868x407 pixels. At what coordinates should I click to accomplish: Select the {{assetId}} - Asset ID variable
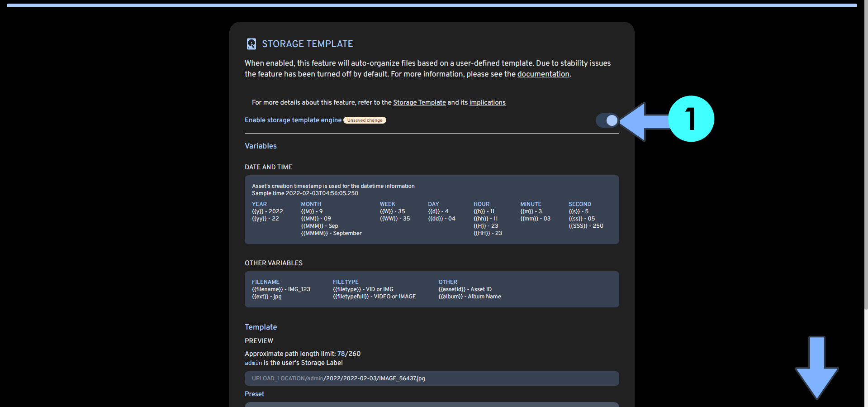(x=465, y=289)
